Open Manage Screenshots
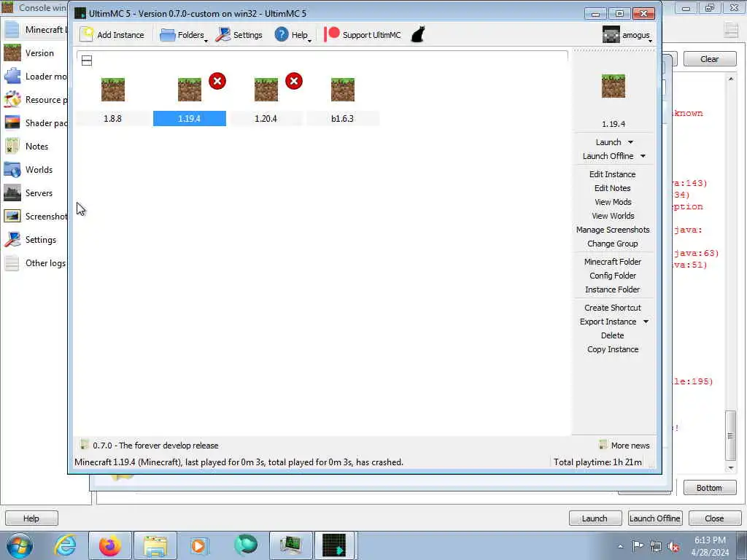This screenshot has height=560, width=747. coord(613,230)
